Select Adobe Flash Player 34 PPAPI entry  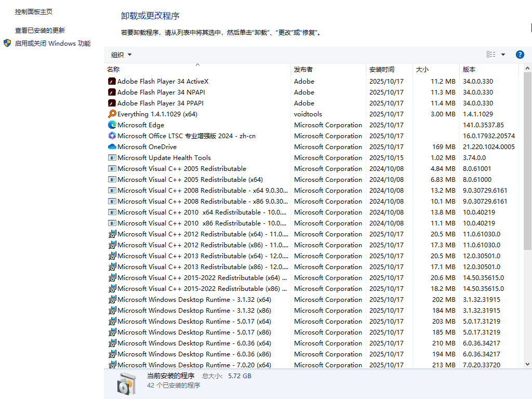[161, 103]
